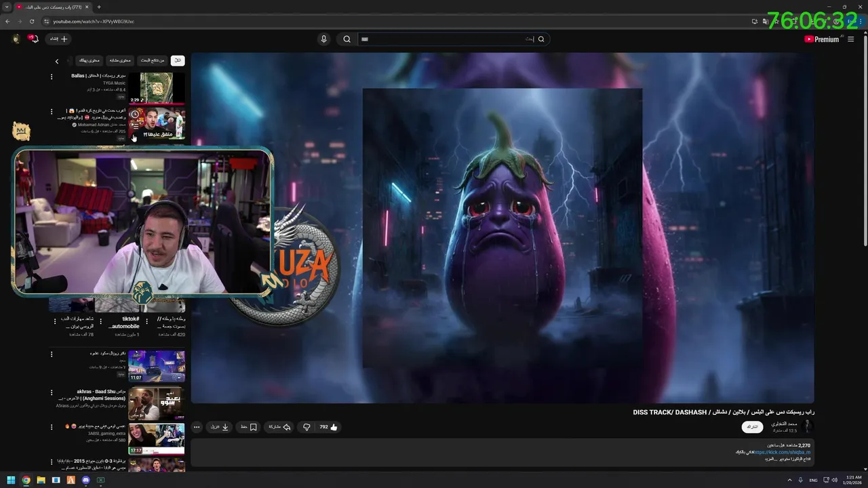Screen dimensions: 868x488
Task: Open the 11:07 duration video thumbnail
Action: (157, 366)
